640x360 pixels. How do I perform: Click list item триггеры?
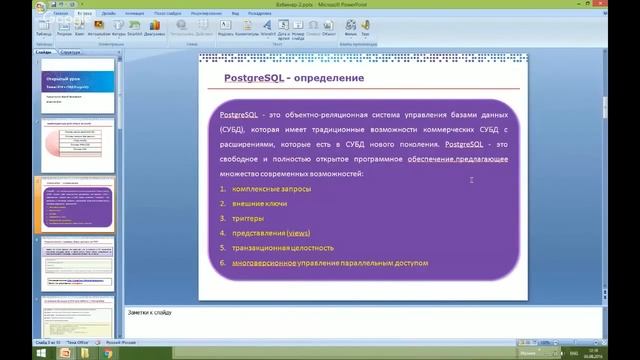pyautogui.click(x=248, y=218)
